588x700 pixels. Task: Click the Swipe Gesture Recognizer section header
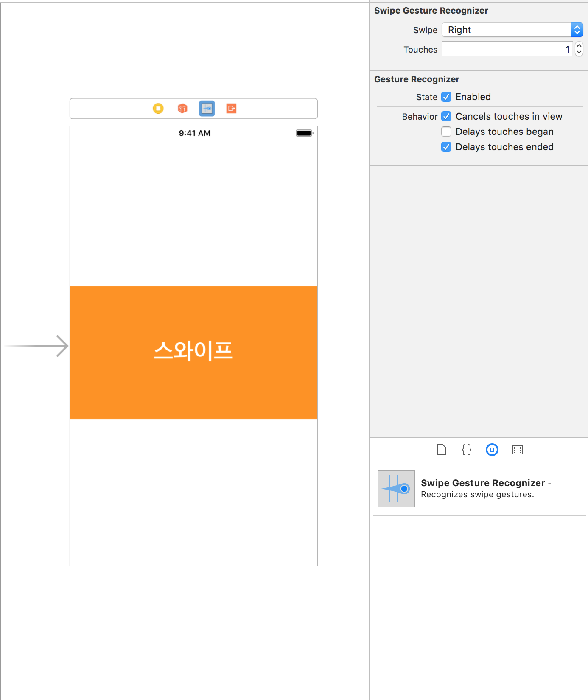(431, 11)
